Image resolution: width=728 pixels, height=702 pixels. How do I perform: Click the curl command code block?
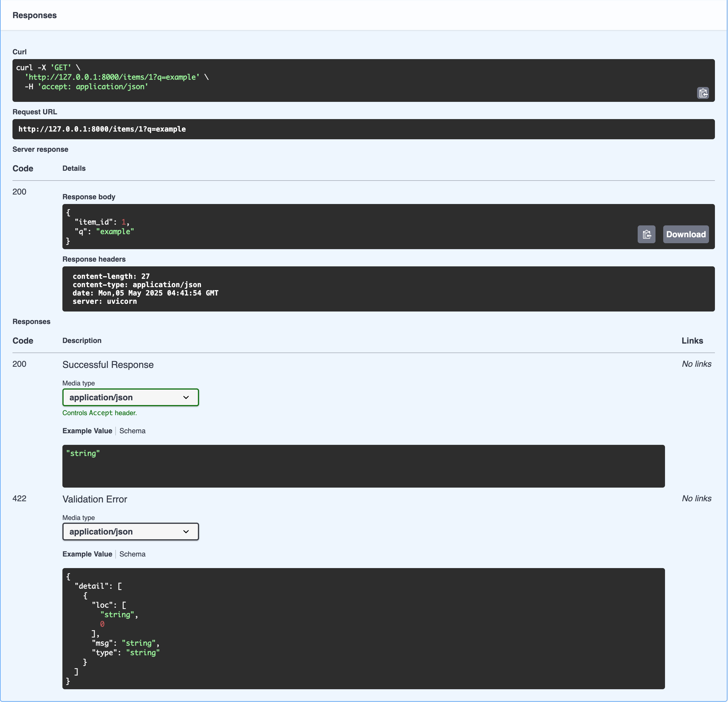[334, 80]
